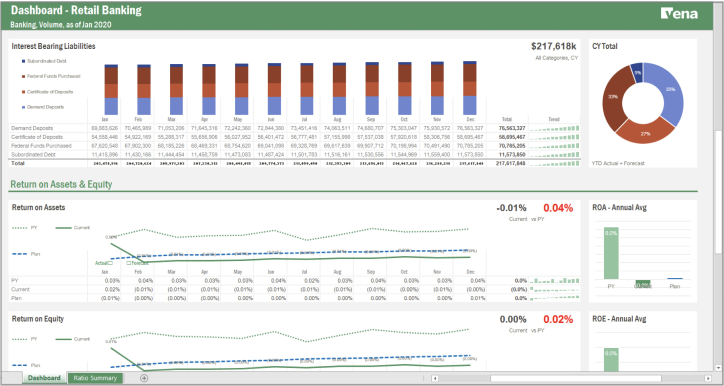Click the 'ROE - Annual Avg' heading
Screen dimensions: 724x386
click(x=620, y=319)
